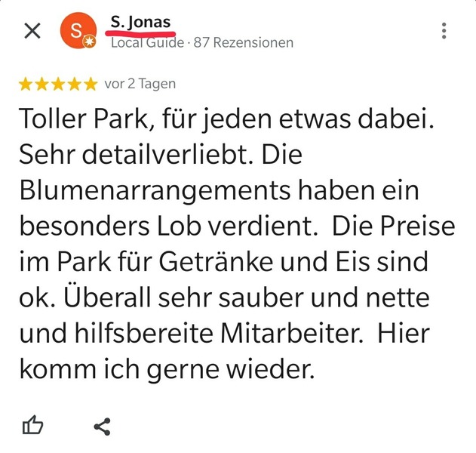Click the orange S profile avatar
The height and width of the screenshot is (453, 476).
(77, 30)
